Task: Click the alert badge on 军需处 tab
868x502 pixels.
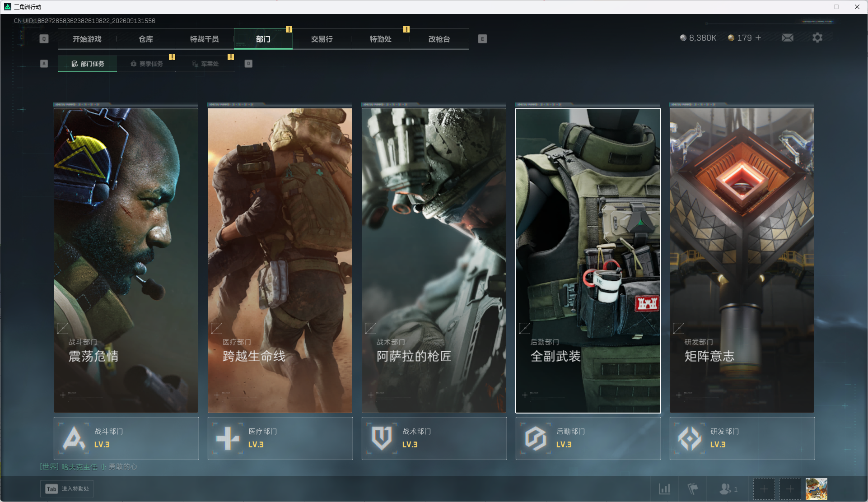Action: [231, 57]
